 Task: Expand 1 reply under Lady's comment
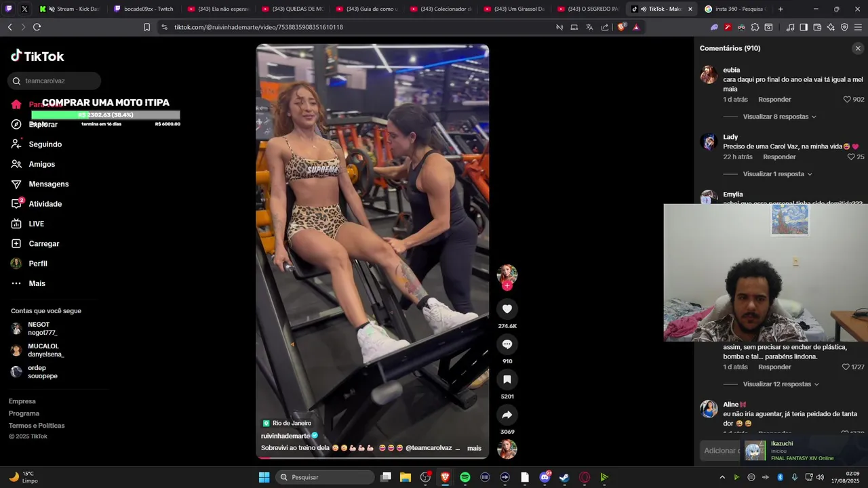pos(777,174)
